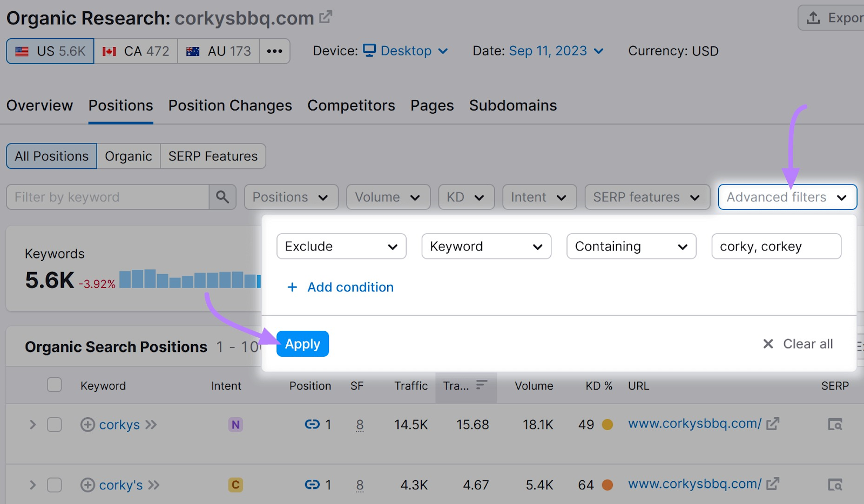This screenshot has width=864, height=504.
Task: Sort by the Position column header
Action: tap(310, 386)
